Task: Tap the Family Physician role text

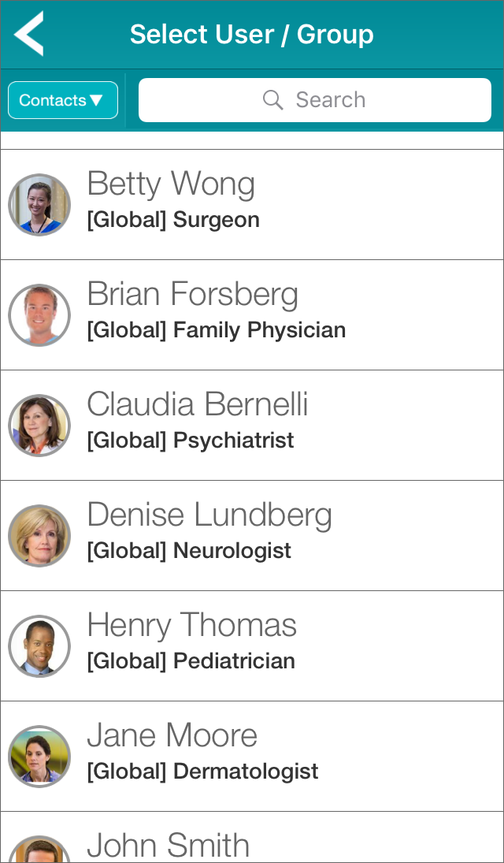Action: click(x=259, y=330)
